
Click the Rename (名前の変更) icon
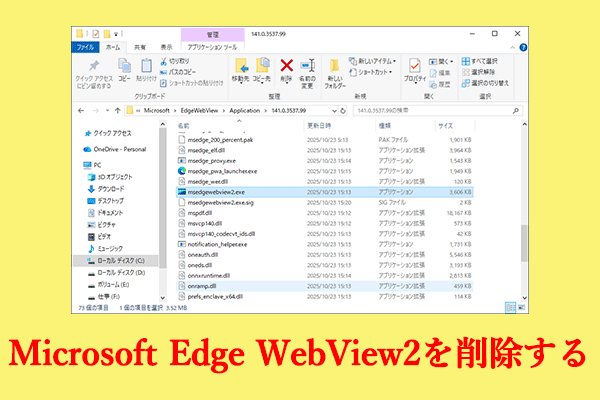(308, 65)
